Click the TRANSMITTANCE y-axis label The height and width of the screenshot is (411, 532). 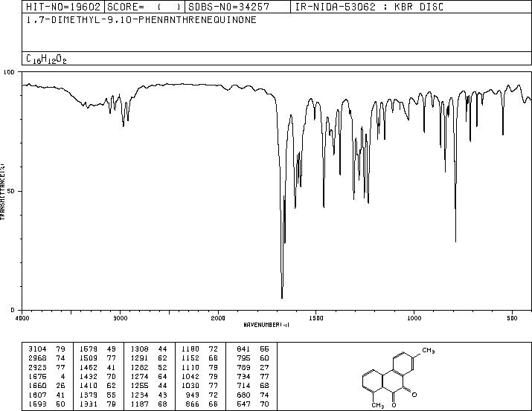tap(3, 192)
